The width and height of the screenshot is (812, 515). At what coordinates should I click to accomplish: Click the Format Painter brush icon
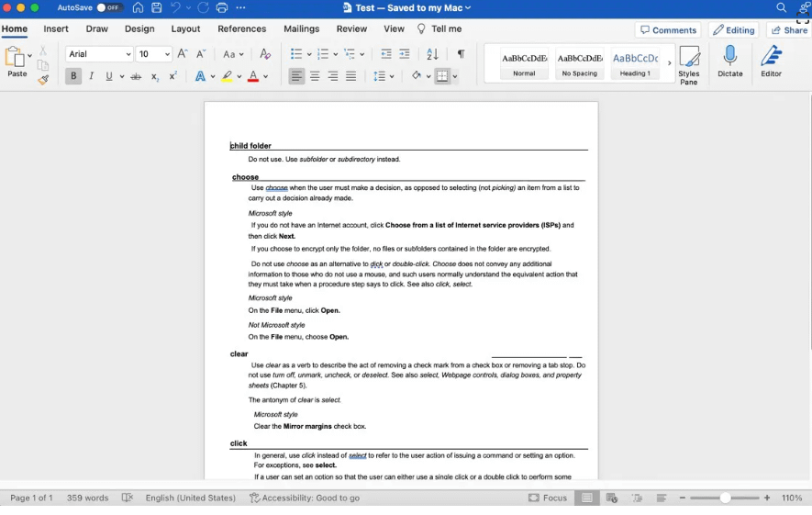[x=43, y=80]
